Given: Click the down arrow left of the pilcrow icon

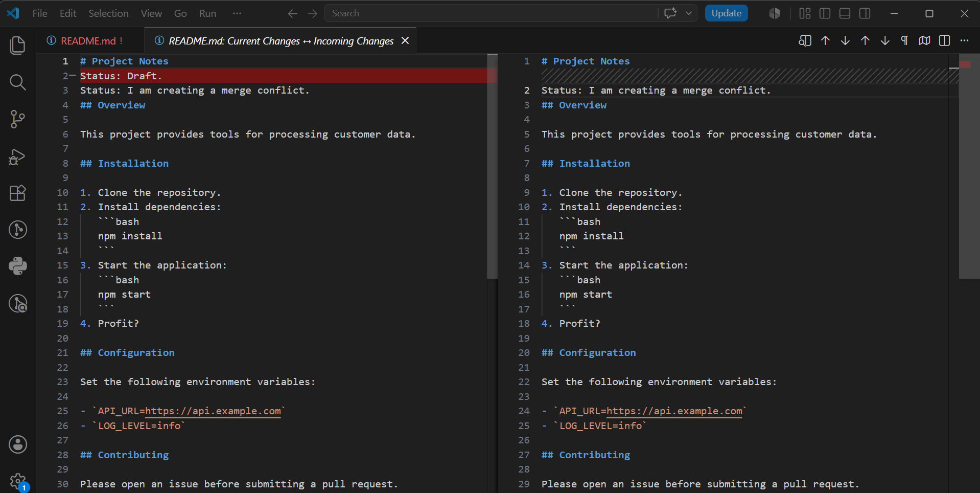Looking at the screenshot, I should [x=885, y=40].
